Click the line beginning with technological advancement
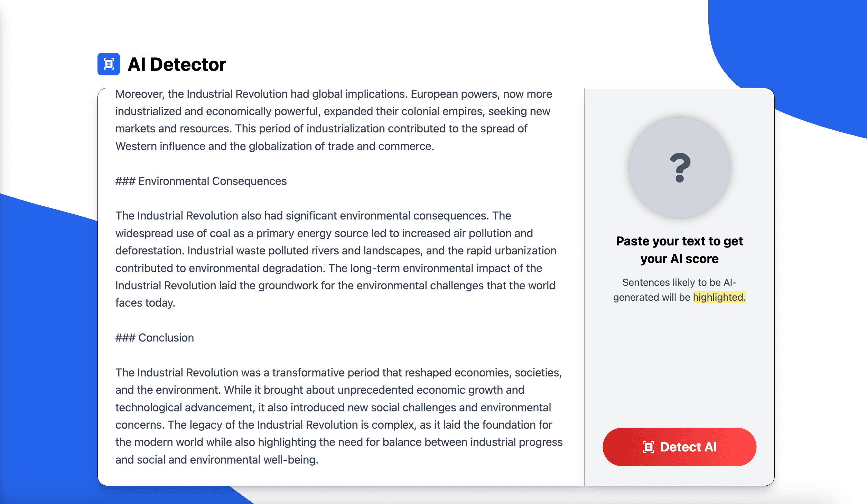The image size is (867, 504). point(333,408)
